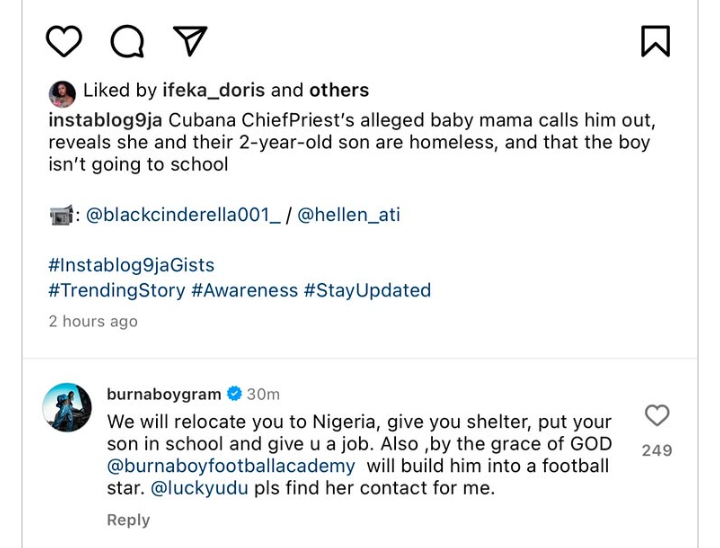Viewport: 720px width, 548px height.
Task: Open the #TrendingStory hashtag
Action: click(x=117, y=291)
